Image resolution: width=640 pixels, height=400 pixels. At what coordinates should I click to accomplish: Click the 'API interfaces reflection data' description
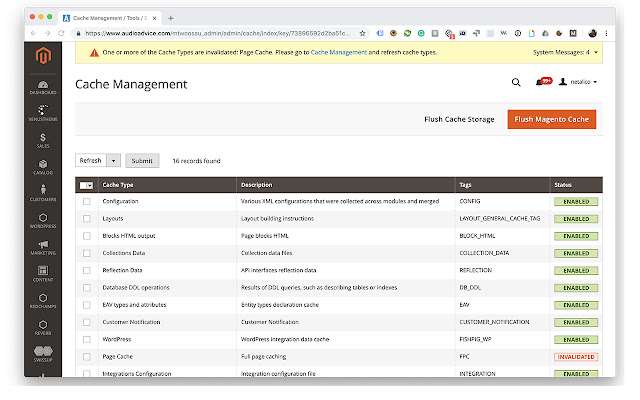(x=278, y=270)
